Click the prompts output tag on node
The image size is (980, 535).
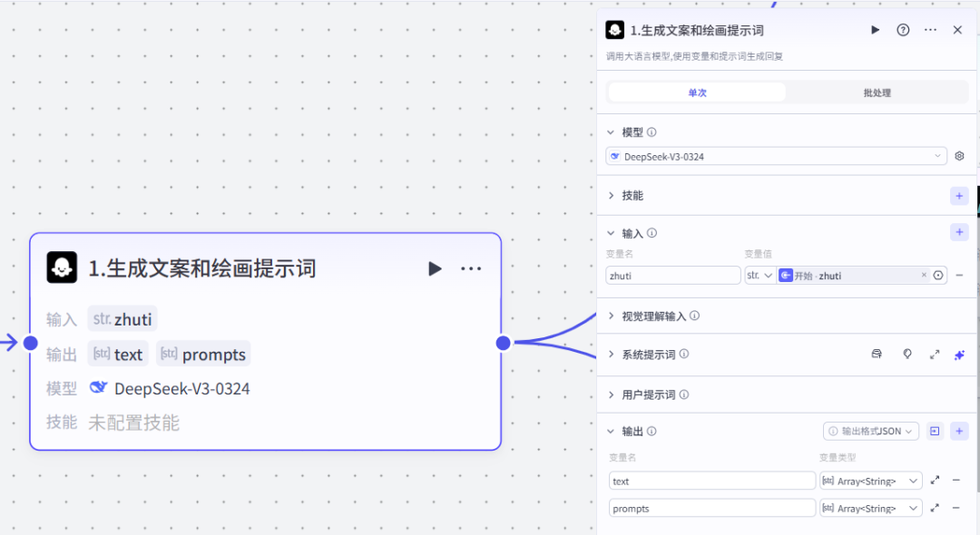pos(203,354)
